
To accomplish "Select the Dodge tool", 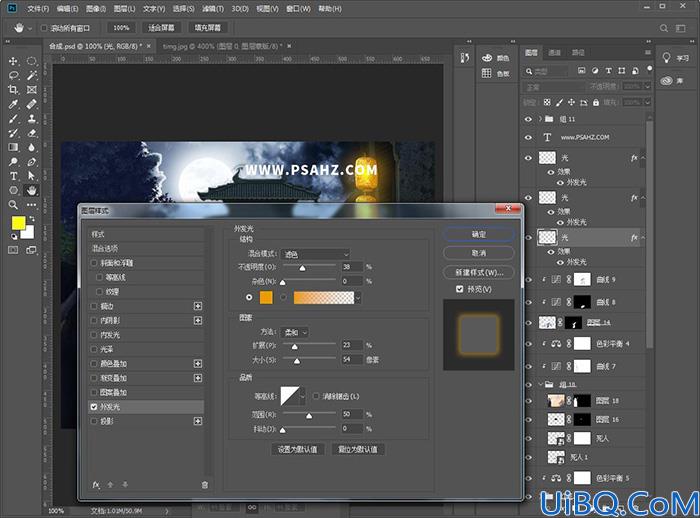I will pyautogui.click(x=13, y=162).
